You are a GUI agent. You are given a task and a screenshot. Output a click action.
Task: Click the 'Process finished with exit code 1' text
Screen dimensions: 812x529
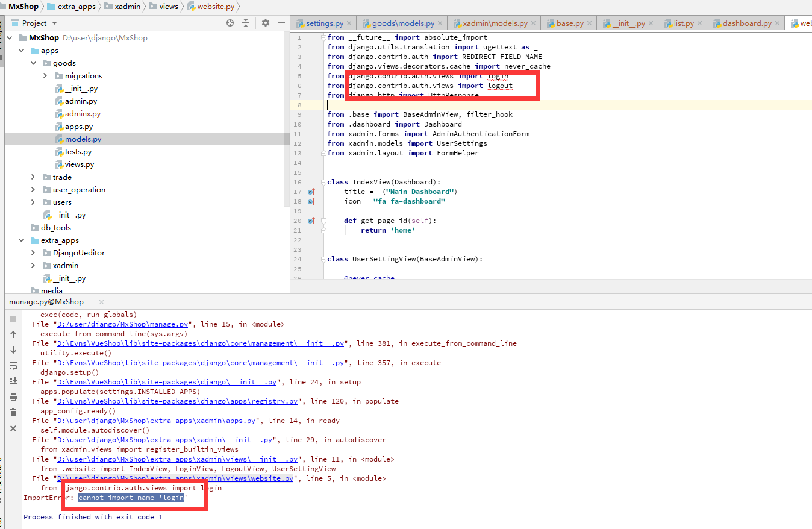click(x=93, y=517)
